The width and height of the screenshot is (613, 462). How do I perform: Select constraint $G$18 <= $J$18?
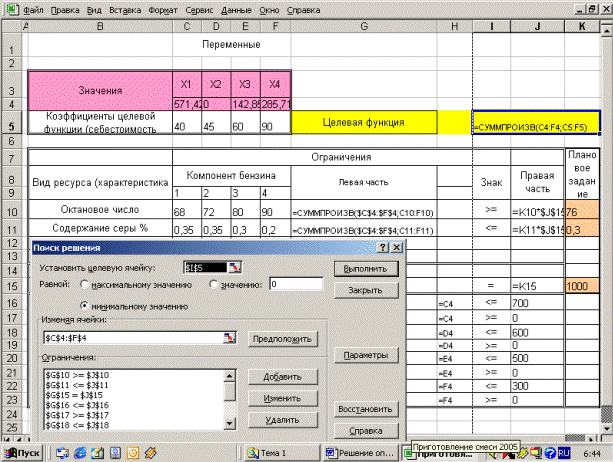click(x=77, y=425)
